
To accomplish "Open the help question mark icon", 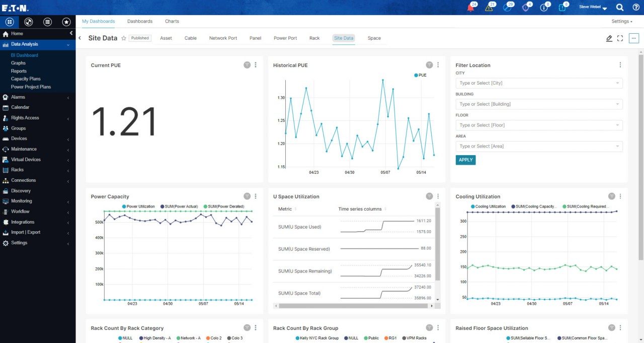I will tap(636, 7).
